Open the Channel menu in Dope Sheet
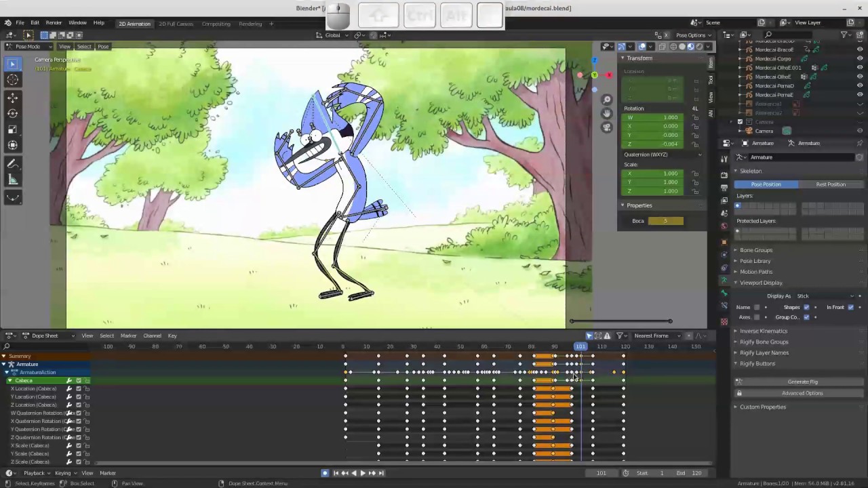 (152, 335)
